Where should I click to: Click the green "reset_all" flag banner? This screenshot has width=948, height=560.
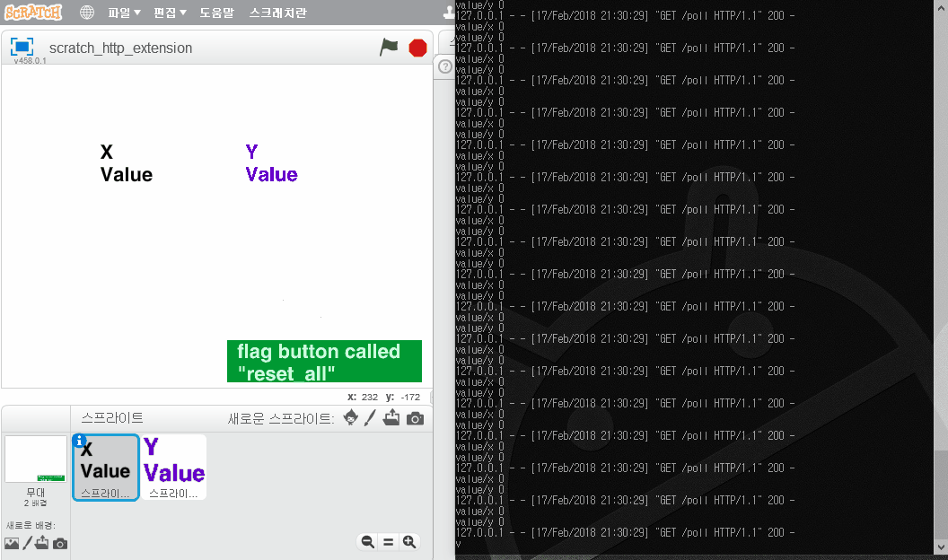tap(324, 362)
